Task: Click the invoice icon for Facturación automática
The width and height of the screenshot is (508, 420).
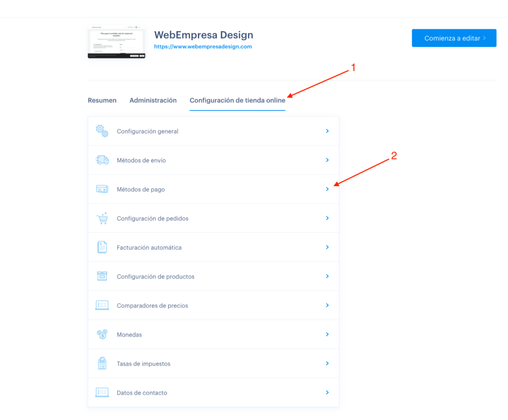Action: pos(102,247)
